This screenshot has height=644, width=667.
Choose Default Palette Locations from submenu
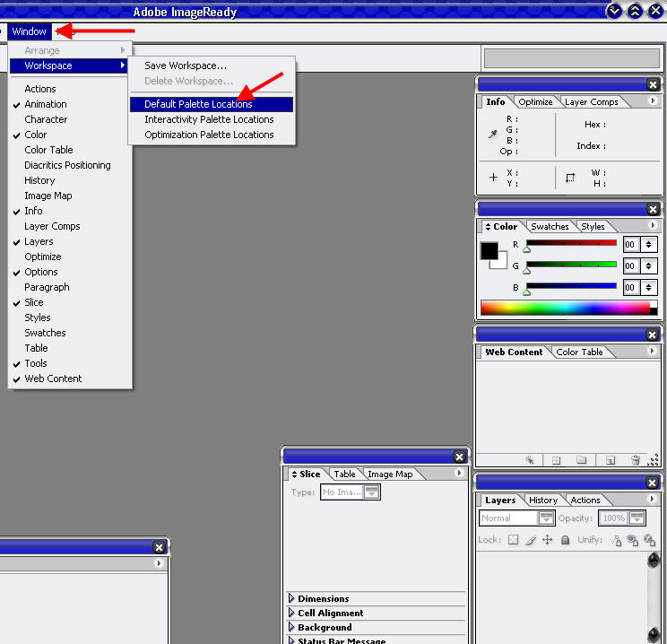coord(198,104)
